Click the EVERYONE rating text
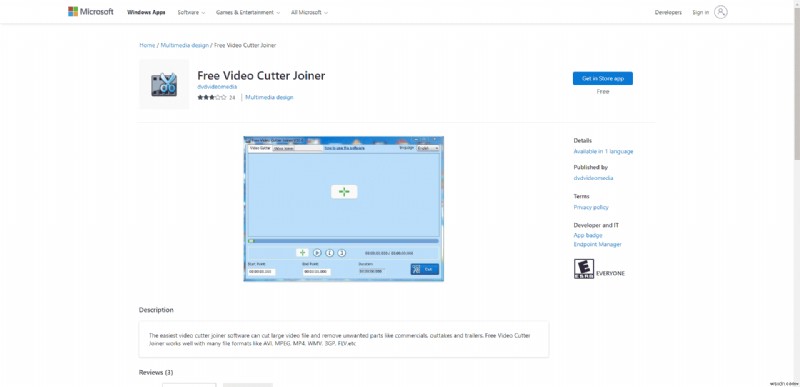The image size is (800, 387). (x=610, y=273)
